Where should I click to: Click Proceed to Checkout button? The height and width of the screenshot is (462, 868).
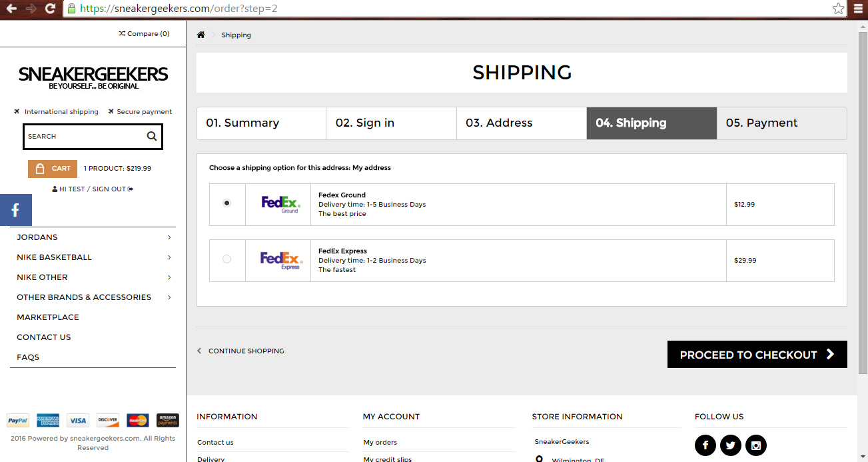pos(757,355)
